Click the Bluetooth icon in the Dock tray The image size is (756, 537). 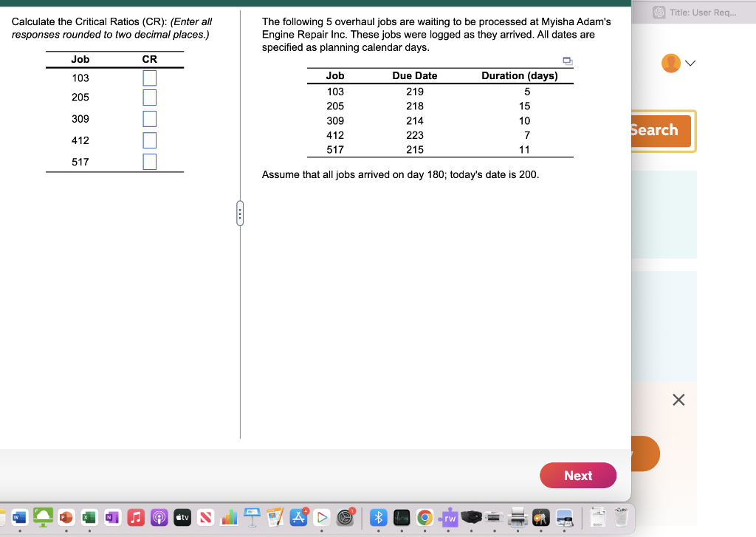[x=377, y=518]
